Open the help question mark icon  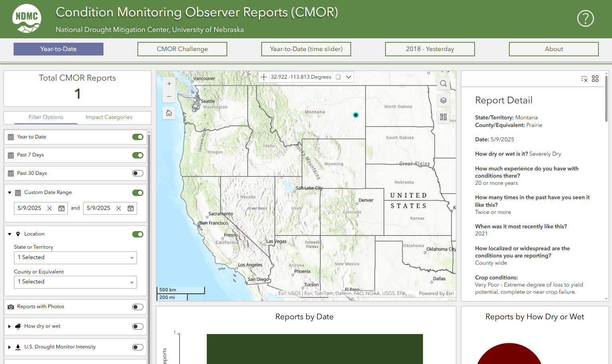click(x=585, y=18)
